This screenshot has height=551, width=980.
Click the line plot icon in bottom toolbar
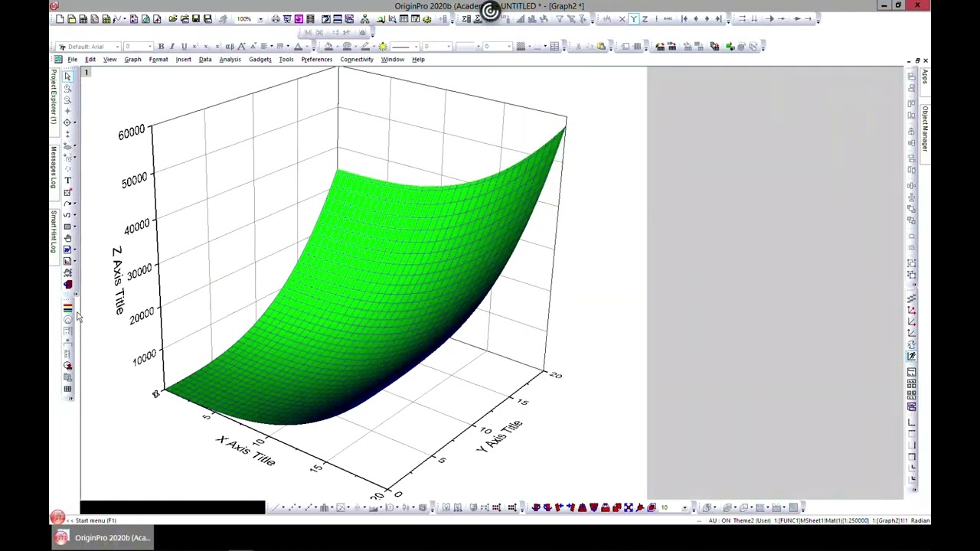coord(276,507)
